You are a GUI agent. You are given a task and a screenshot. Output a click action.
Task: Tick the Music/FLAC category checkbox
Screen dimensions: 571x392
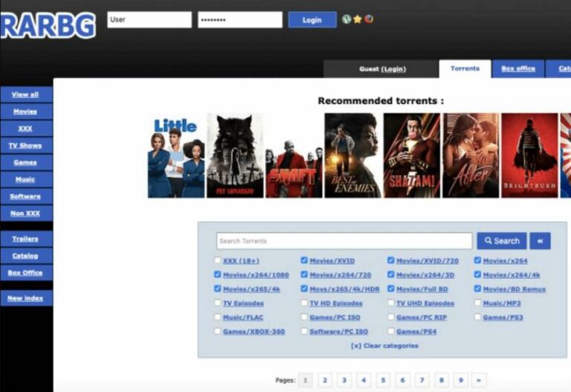(217, 317)
